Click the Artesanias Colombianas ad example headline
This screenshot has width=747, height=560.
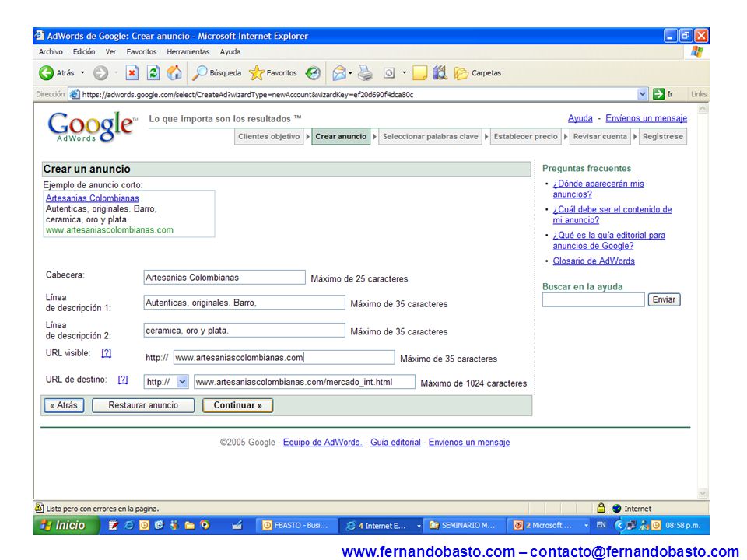click(93, 198)
